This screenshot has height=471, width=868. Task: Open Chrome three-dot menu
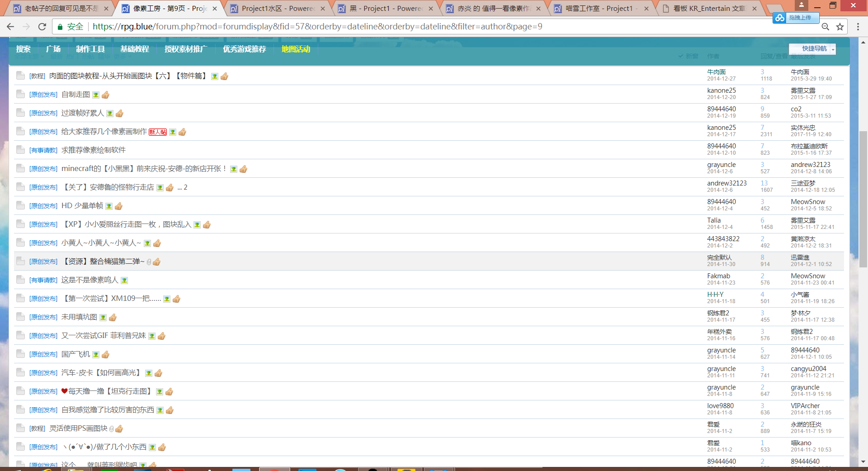pos(858,27)
